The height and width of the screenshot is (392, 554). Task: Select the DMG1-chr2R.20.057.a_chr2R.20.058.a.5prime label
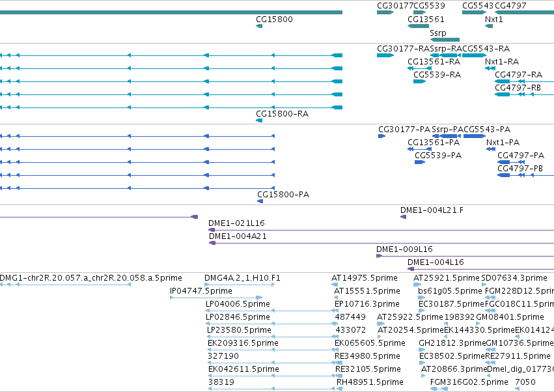[90, 278]
